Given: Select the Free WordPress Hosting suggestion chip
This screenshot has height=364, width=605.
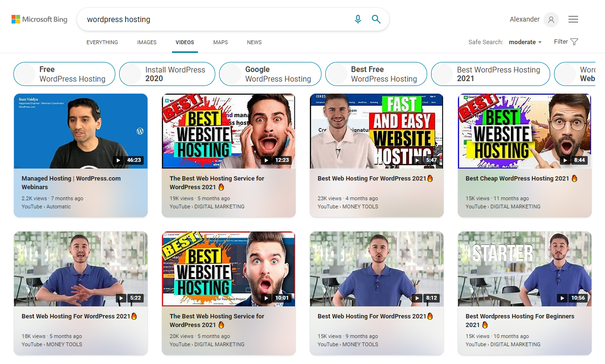Looking at the screenshot, I should point(64,73).
